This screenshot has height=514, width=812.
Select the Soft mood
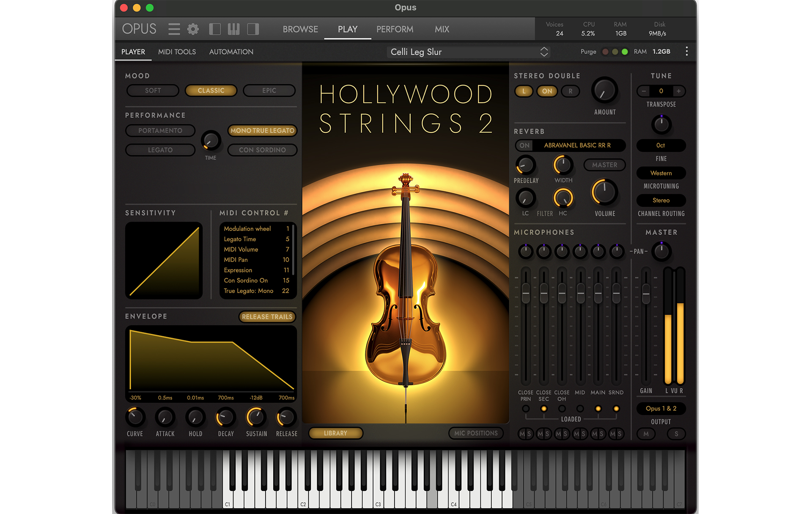click(153, 91)
